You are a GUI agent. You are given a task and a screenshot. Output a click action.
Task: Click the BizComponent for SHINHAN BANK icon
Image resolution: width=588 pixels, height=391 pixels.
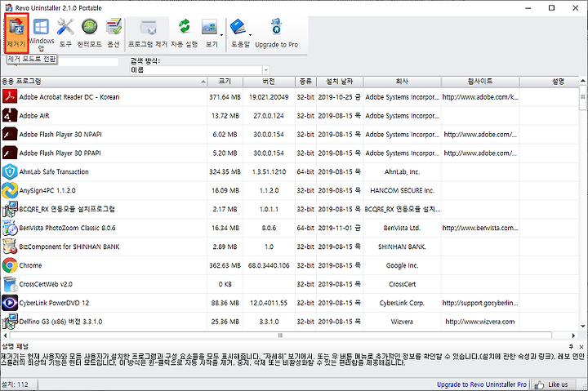pyautogui.click(x=10, y=247)
